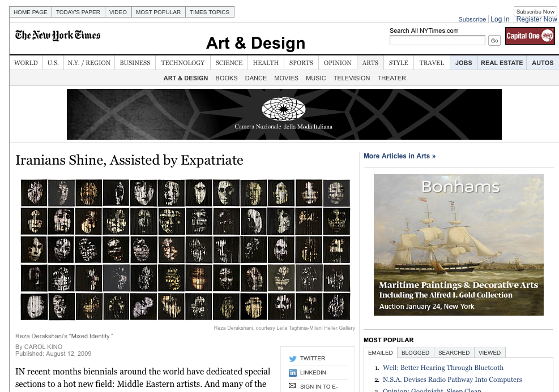Viewport: 559px width, 392px height.
Task: Click the Go search button
Action: tap(494, 40)
